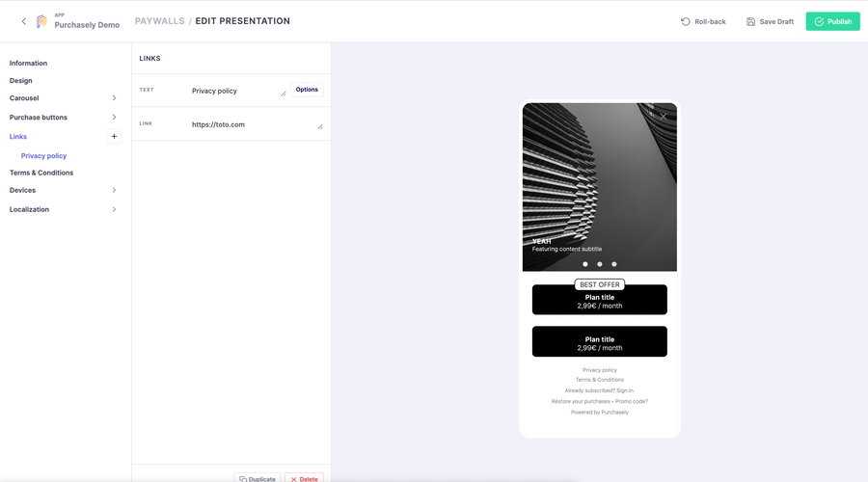Select the second carousel dot indicator

600,264
